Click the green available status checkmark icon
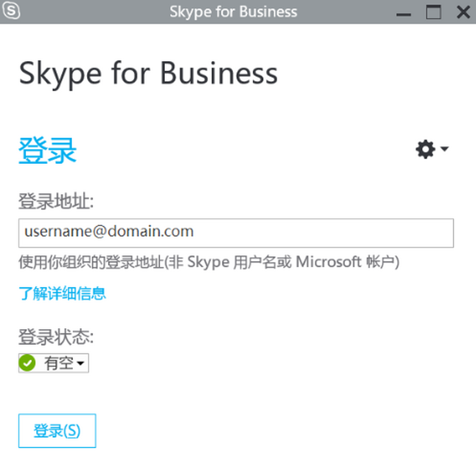Viewport: 476px width, 470px height. click(x=27, y=363)
